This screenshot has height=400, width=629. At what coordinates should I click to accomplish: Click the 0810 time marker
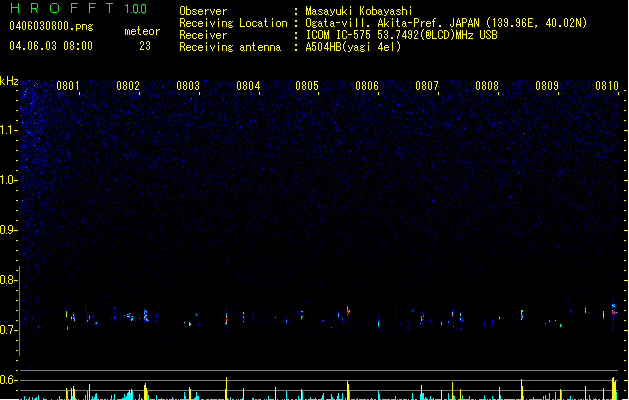607,86
